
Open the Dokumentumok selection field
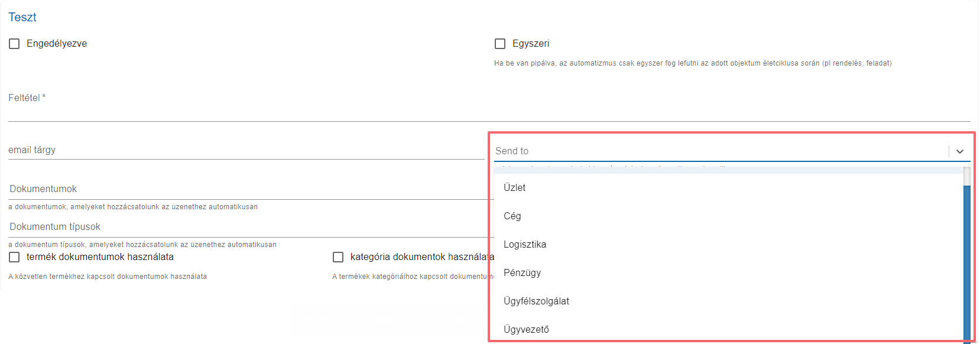pos(251,189)
